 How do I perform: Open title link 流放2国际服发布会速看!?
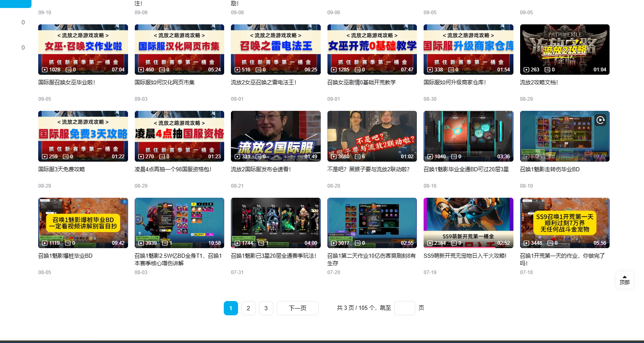[261, 169]
